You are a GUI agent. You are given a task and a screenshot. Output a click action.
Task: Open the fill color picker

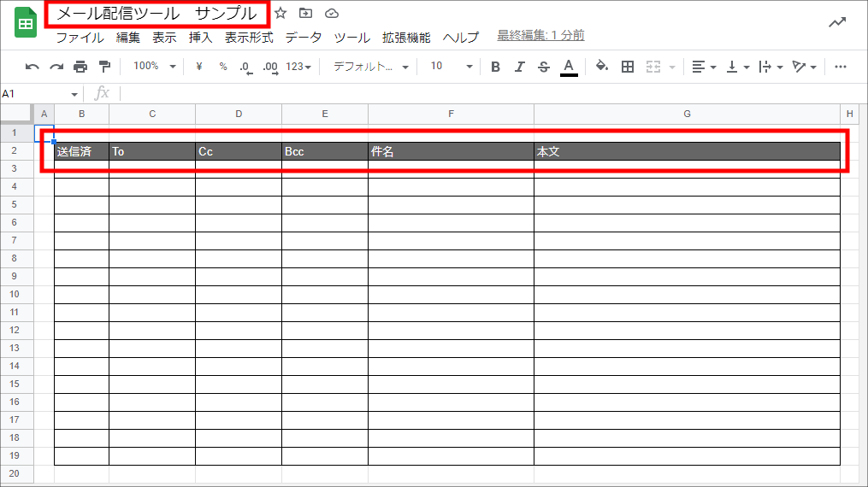point(602,67)
